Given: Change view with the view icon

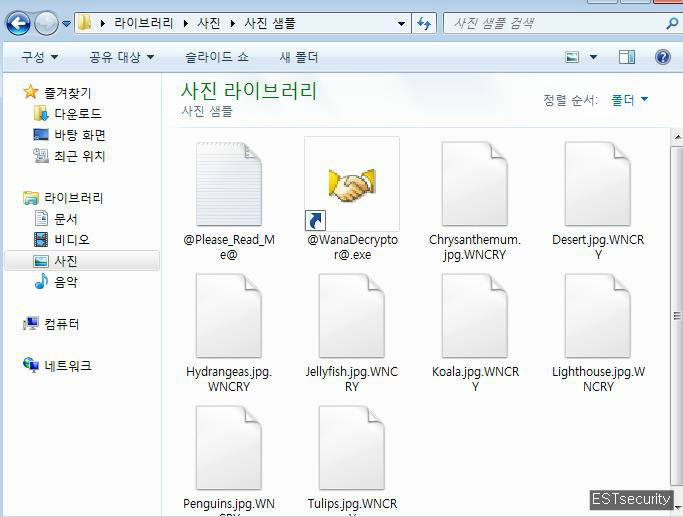Looking at the screenshot, I should pos(572,57).
